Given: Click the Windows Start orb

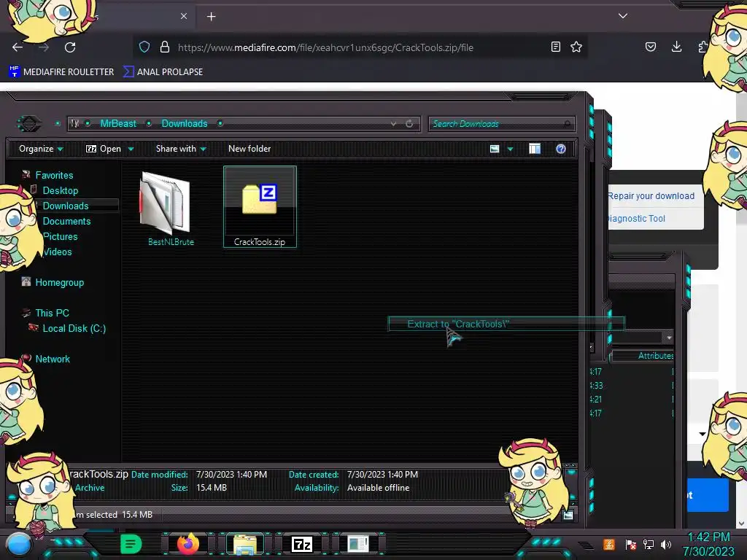Looking at the screenshot, I should [x=19, y=545].
